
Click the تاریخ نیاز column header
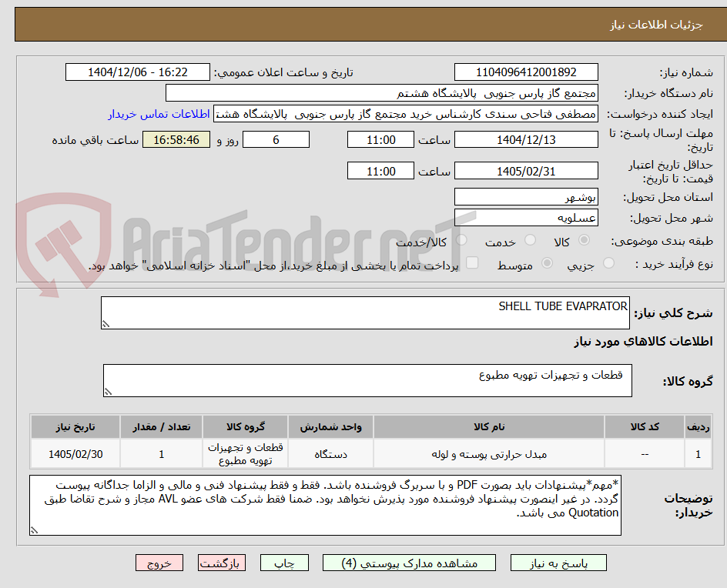pos(75,426)
